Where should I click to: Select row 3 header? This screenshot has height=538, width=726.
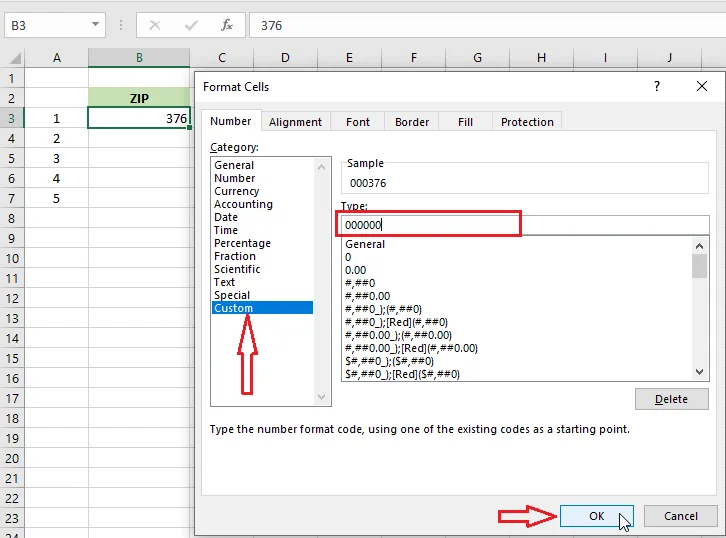12,118
